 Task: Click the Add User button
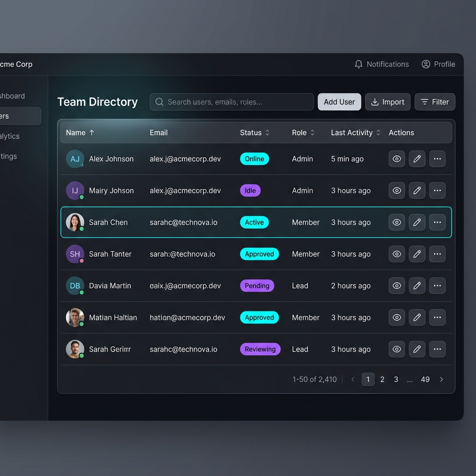point(339,102)
